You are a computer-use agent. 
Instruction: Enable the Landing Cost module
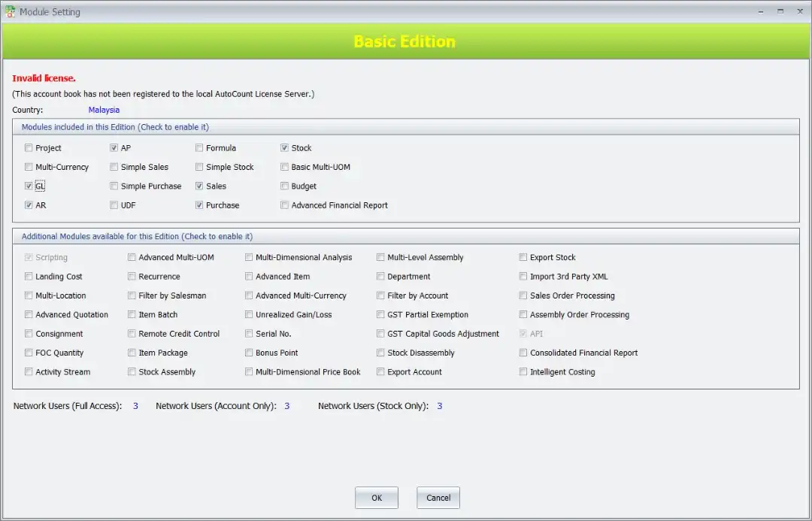(x=28, y=276)
